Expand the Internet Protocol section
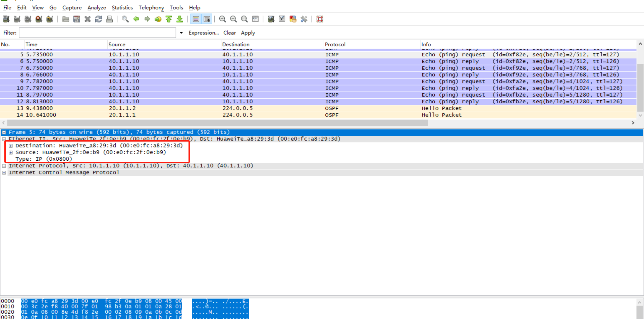The width and height of the screenshot is (644, 319). (4, 166)
